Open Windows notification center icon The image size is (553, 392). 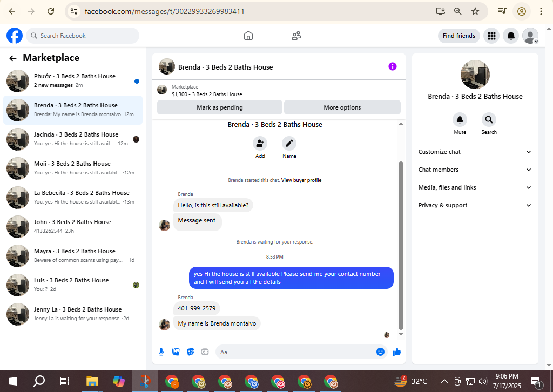click(536, 381)
